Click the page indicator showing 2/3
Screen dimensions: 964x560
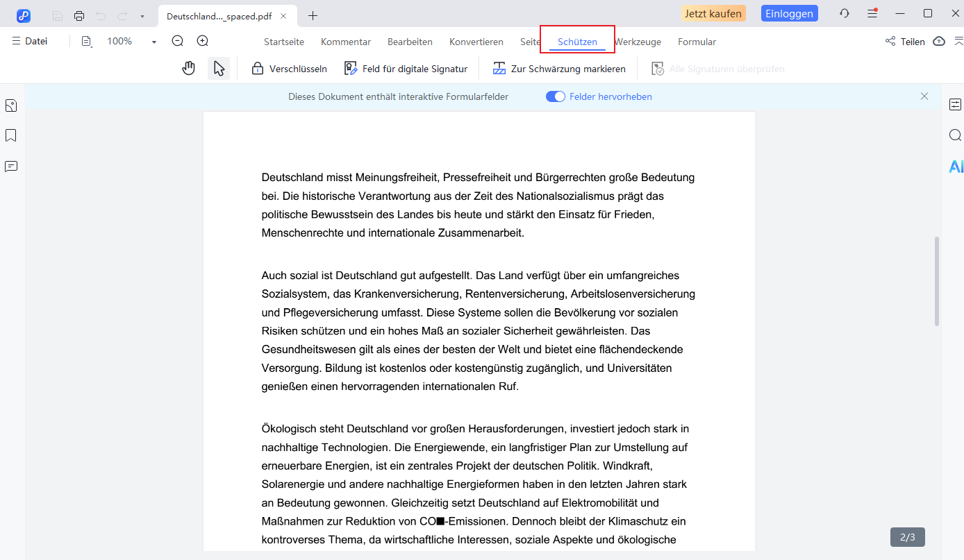[x=907, y=536]
